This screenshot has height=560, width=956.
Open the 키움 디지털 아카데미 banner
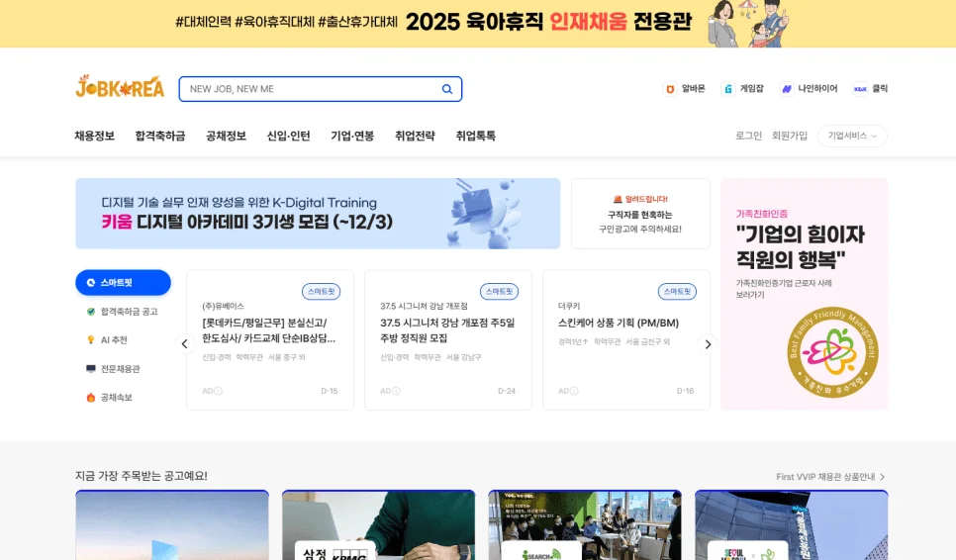click(318, 214)
